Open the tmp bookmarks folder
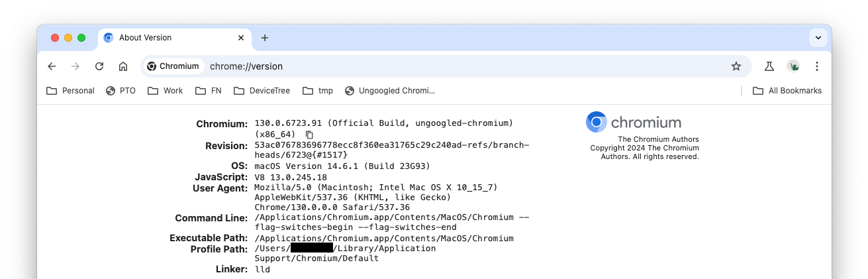The image size is (868, 279). click(318, 91)
